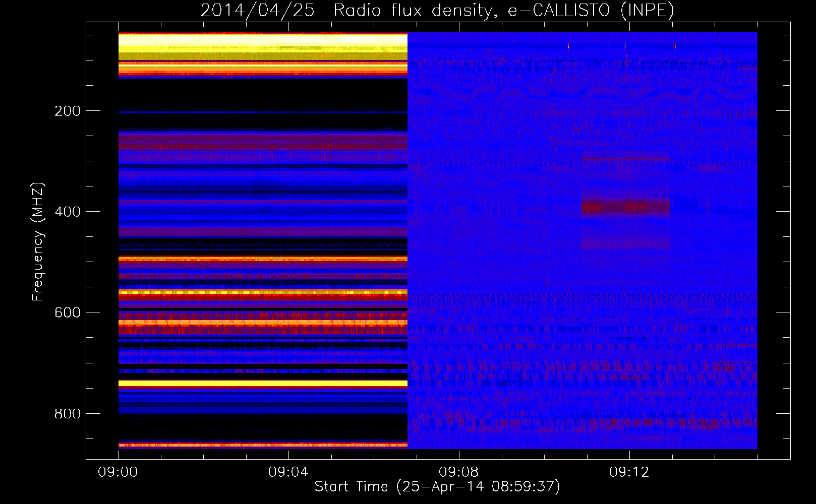Click the 'Start Time (25-Apr-14 08:59:37)' label
The height and width of the screenshot is (504, 816).
tap(437, 487)
